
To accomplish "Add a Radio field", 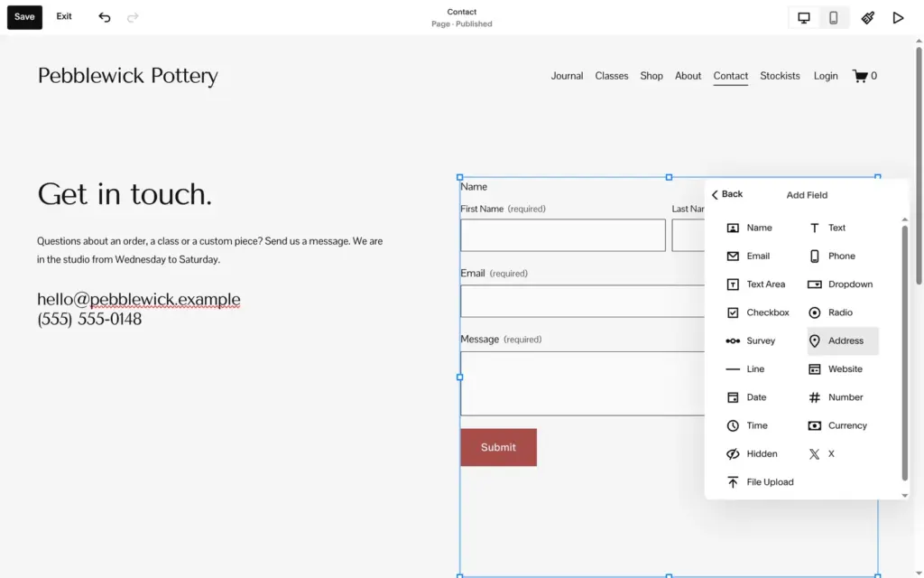I will click(x=830, y=312).
